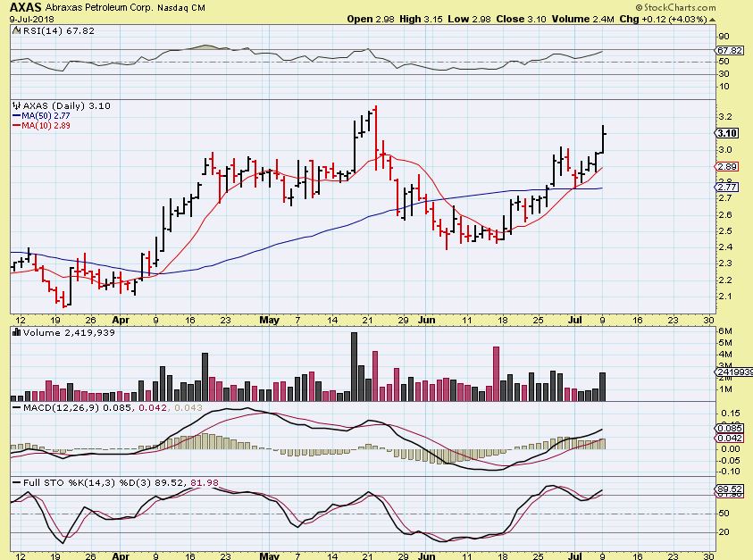The height and width of the screenshot is (560, 753).
Task: Click the Volume 2.4M header value
Action: click(x=583, y=20)
